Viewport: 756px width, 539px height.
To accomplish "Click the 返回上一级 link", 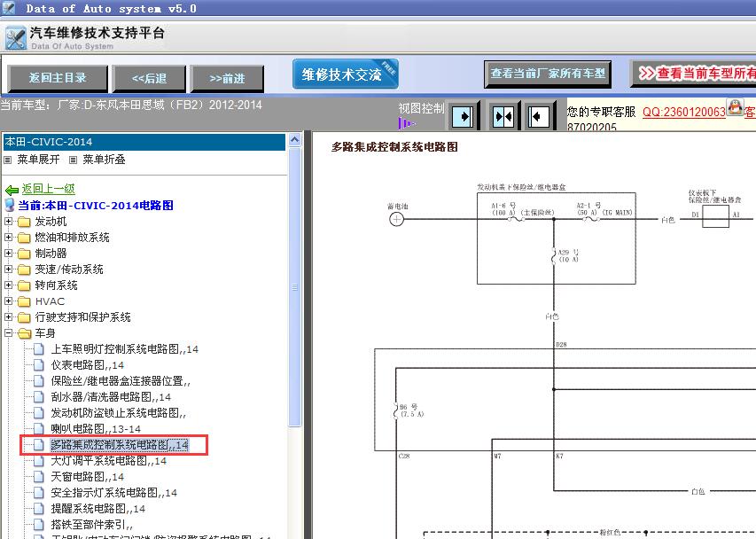I will pyautogui.click(x=48, y=189).
